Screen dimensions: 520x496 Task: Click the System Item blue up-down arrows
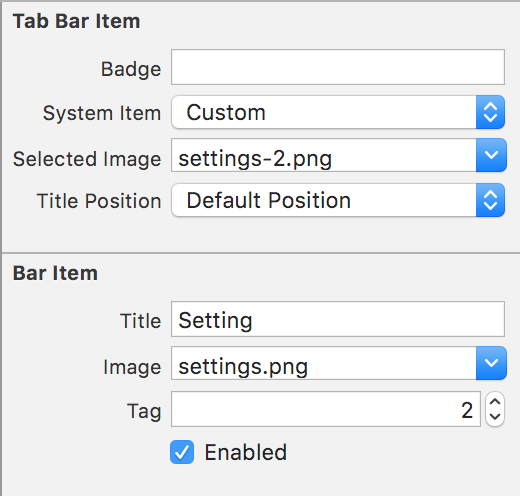pos(490,112)
